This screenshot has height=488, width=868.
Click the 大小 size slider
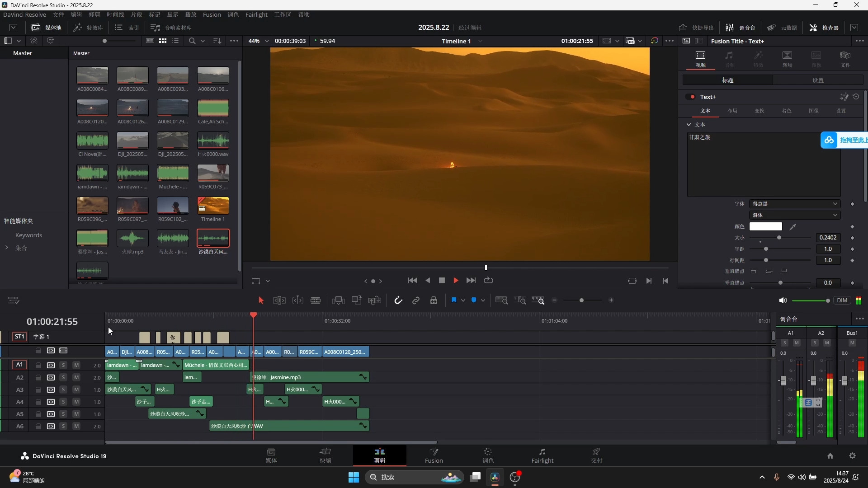(781, 238)
